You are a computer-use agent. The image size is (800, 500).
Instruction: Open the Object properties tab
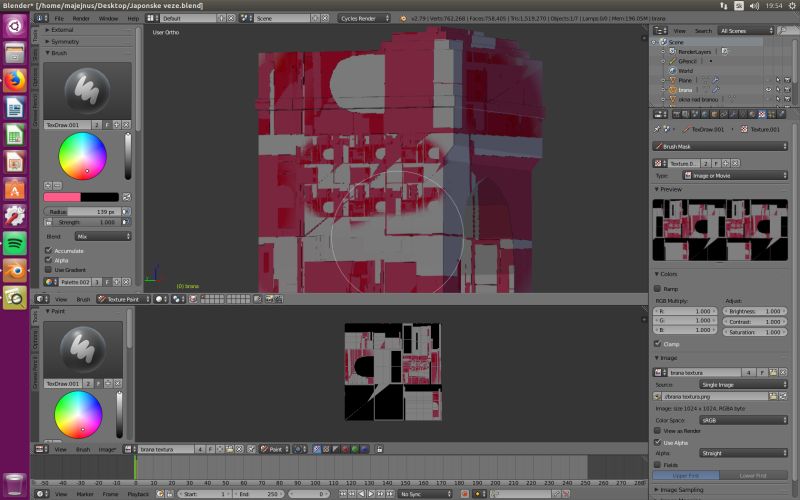(x=714, y=114)
